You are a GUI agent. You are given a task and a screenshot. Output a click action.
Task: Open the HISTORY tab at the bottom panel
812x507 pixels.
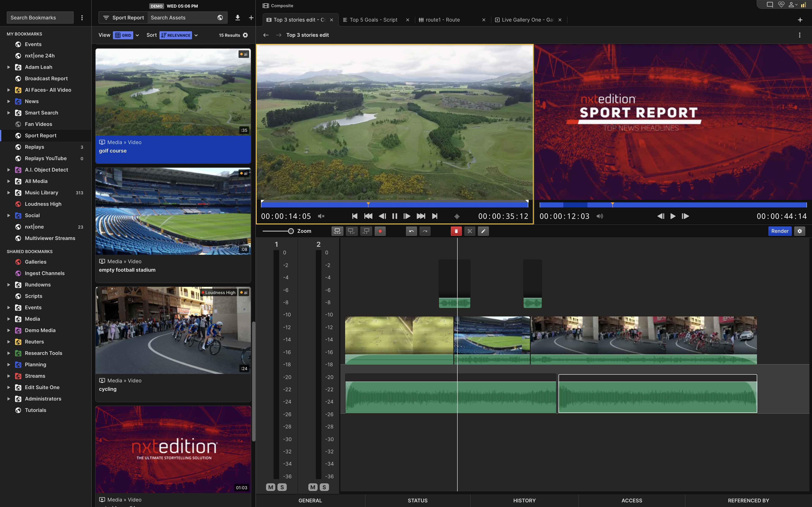coord(524,500)
